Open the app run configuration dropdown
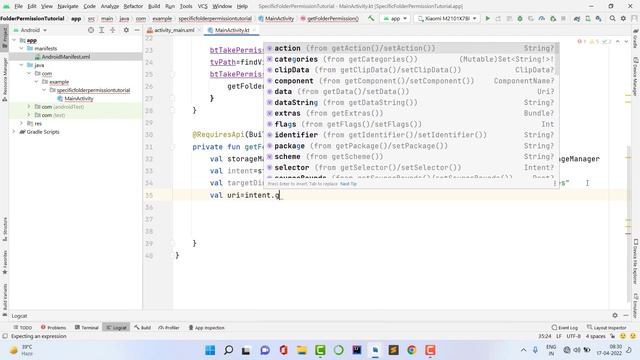Viewport: 640px width, 360px height. (x=395, y=18)
